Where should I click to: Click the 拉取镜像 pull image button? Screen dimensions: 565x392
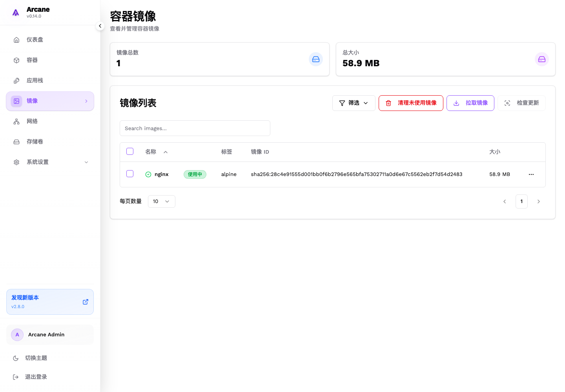(470, 103)
